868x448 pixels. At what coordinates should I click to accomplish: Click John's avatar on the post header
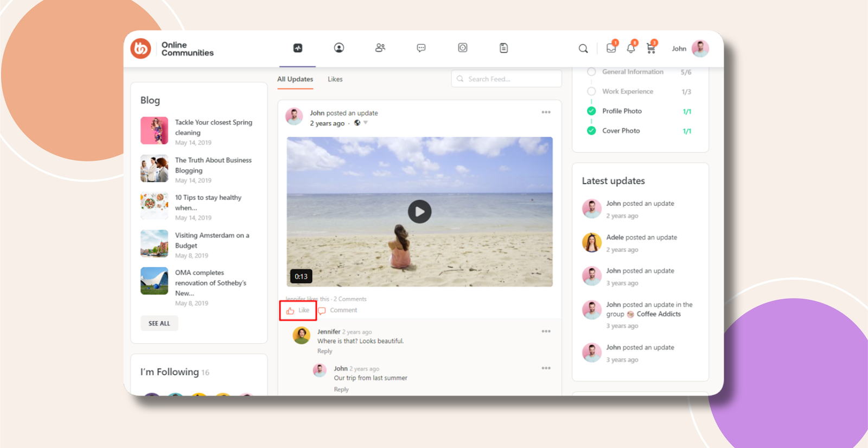[294, 116]
